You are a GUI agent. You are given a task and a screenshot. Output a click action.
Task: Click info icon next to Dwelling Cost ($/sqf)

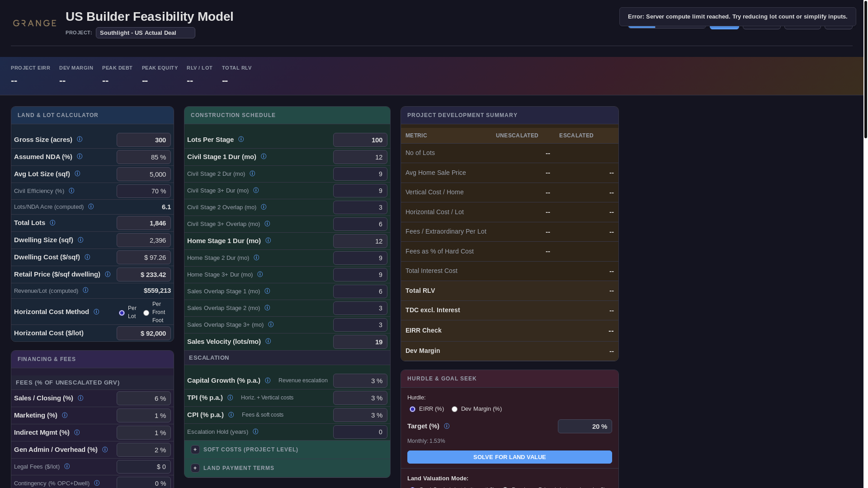pyautogui.click(x=87, y=257)
